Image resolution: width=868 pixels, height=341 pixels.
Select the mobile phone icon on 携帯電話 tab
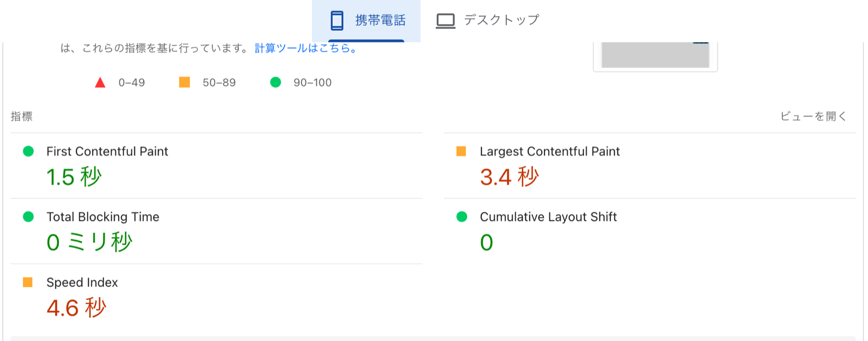pyautogui.click(x=337, y=19)
